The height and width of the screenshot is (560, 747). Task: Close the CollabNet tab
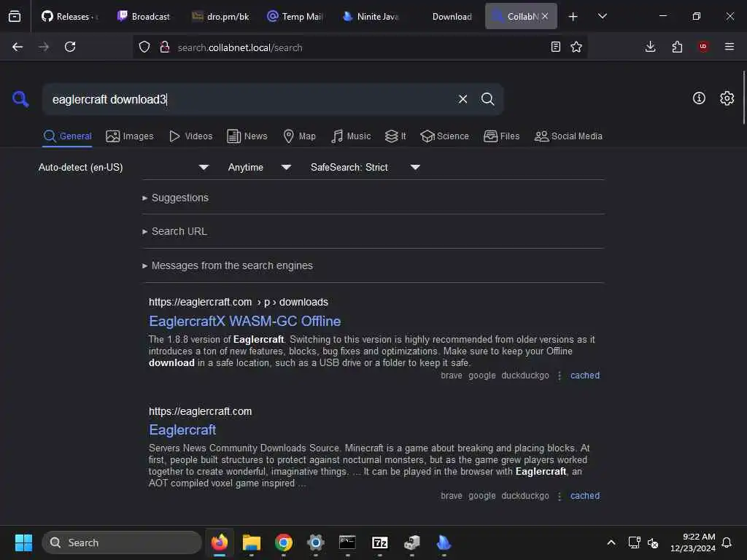point(545,16)
